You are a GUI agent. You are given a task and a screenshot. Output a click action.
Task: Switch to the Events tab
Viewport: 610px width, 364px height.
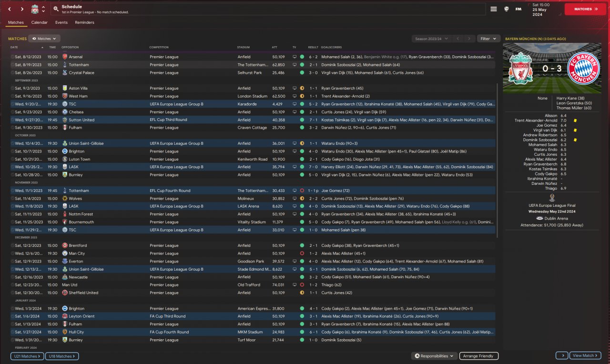pos(61,22)
